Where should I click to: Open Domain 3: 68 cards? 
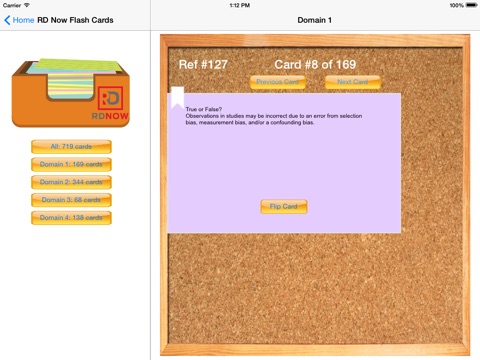tap(71, 200)
